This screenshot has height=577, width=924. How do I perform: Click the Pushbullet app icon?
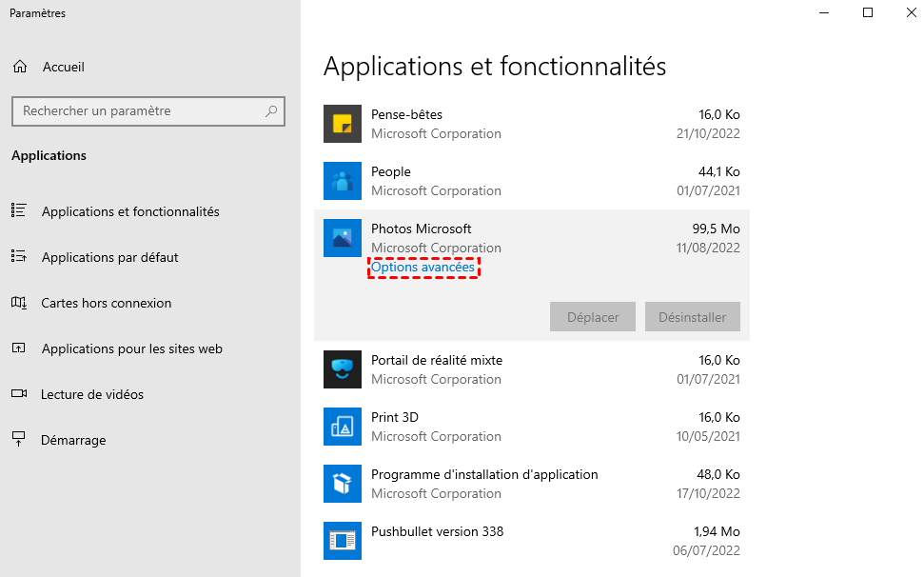coord(343,540)
